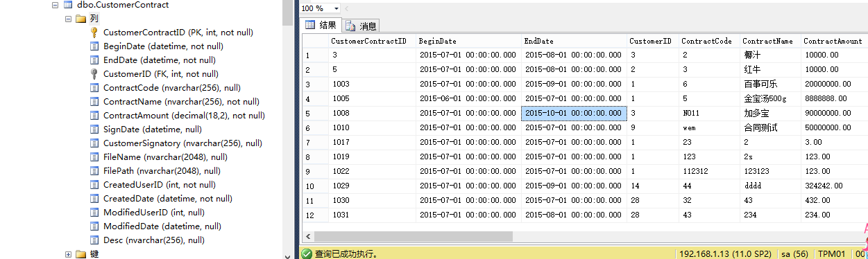Click the ContractCode cell N011
This screenshot has height=259, width=868.
point(708,113)
